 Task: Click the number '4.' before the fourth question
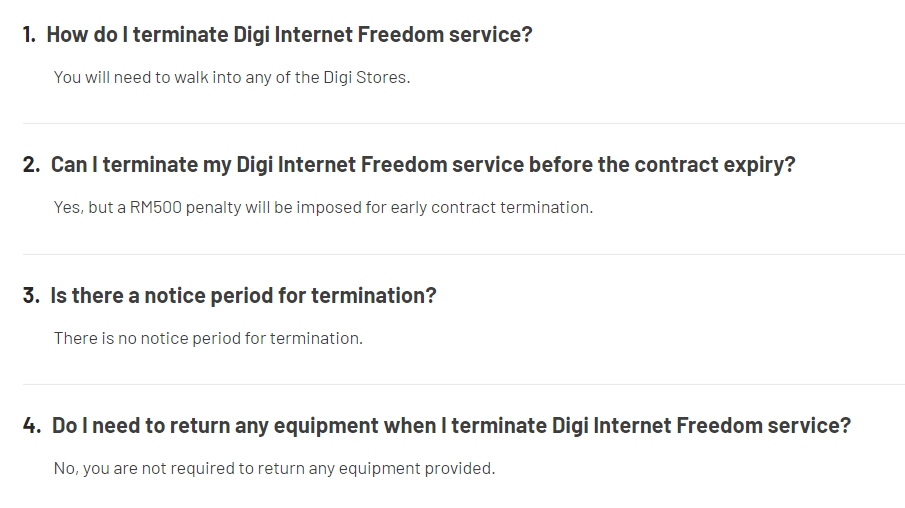click(x=32, y=426)
